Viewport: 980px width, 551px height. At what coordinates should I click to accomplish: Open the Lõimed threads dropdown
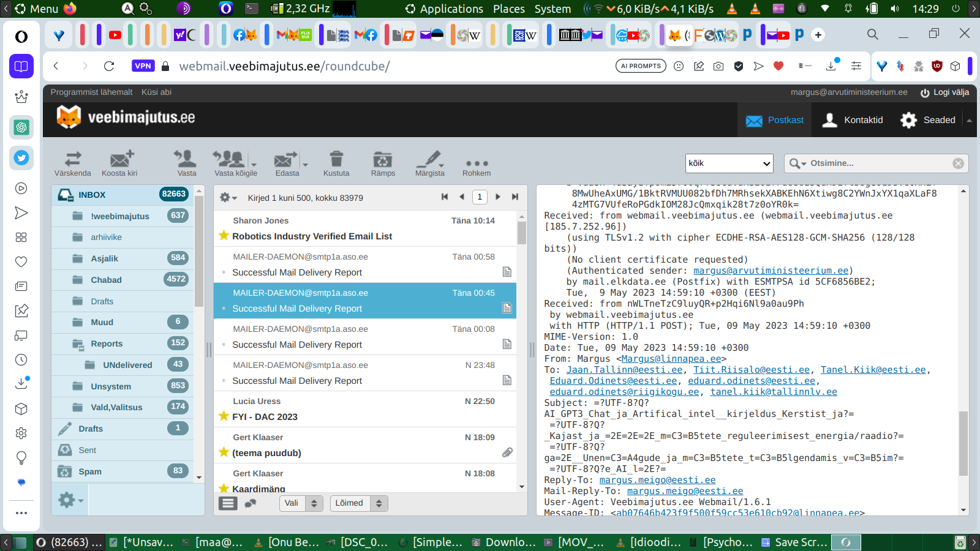click(x=358, y=503)
